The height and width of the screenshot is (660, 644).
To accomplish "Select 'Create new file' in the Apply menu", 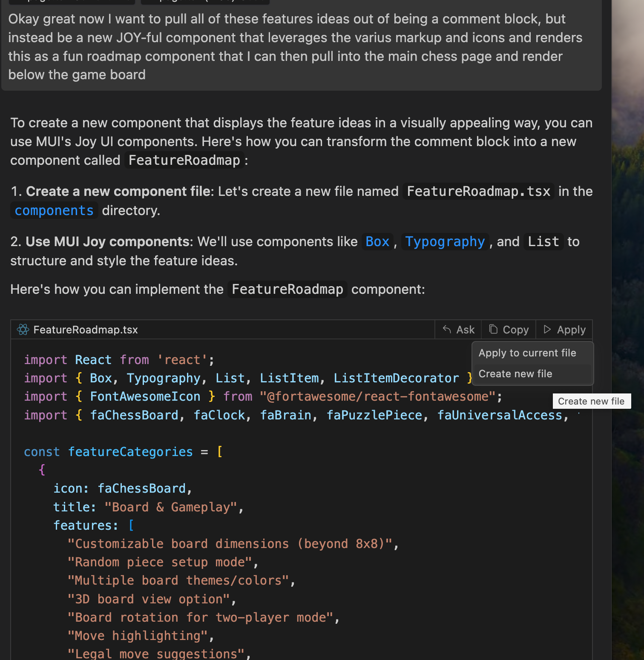I will coord(515,374).
